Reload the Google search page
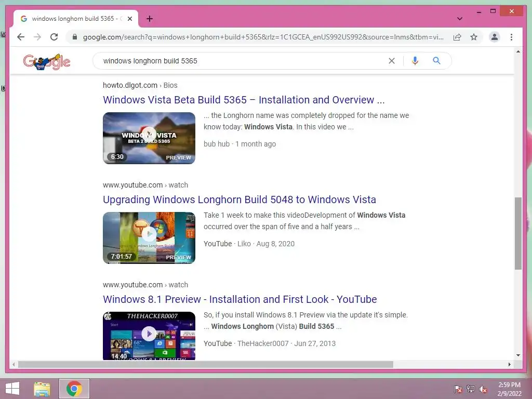532x399 pixels. click(54, 37)
